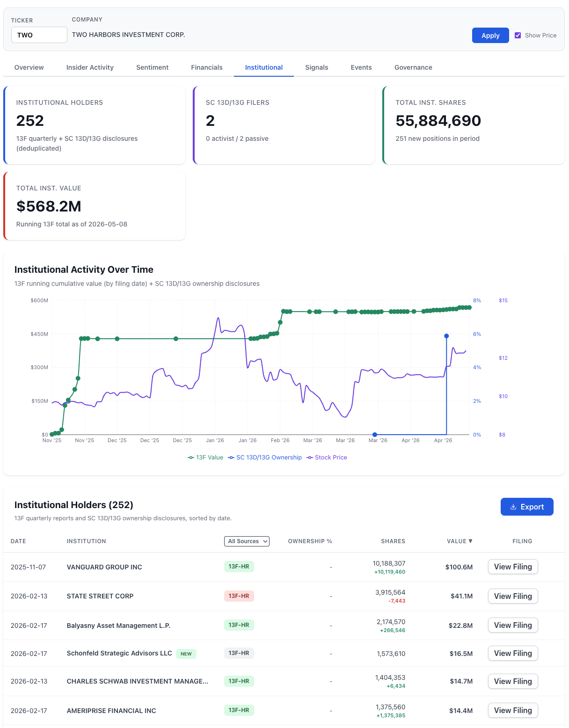This screenshot has height=728, width=569.
Task: Click the Total Inst. Shares card
Action: (474, 125)
